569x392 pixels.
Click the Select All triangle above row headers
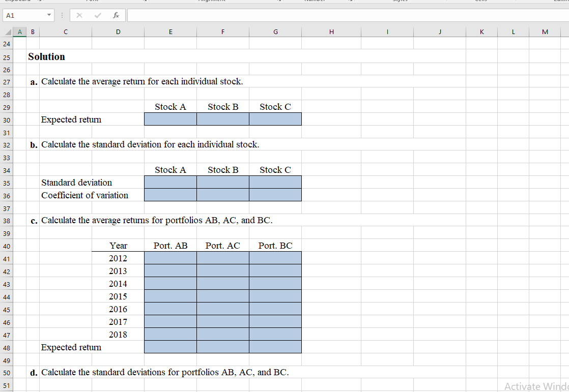point(8,32)
